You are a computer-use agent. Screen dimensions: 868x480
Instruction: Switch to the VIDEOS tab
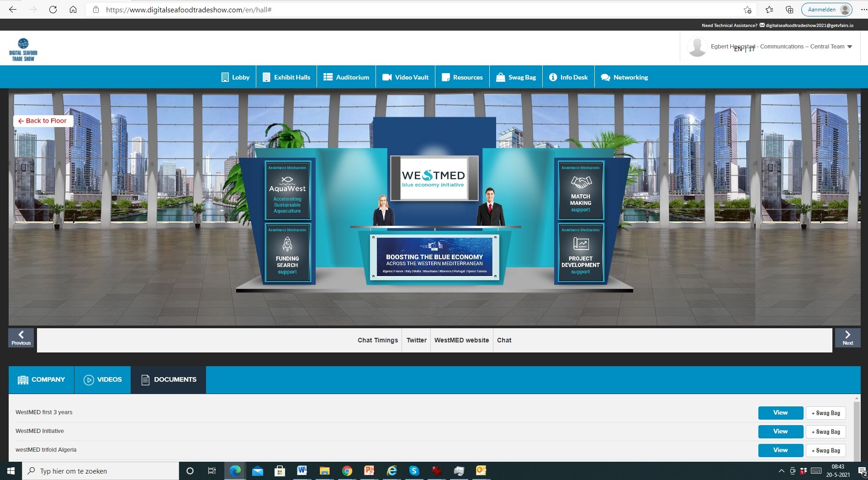pyautogui.click(x=103, y=380)
